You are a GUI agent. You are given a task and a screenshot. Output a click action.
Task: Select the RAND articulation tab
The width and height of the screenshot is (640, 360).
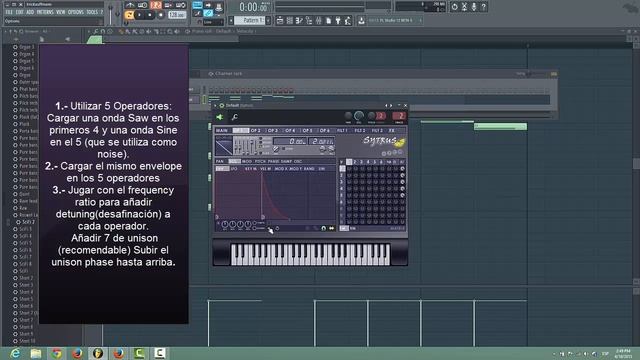point(309,169)
